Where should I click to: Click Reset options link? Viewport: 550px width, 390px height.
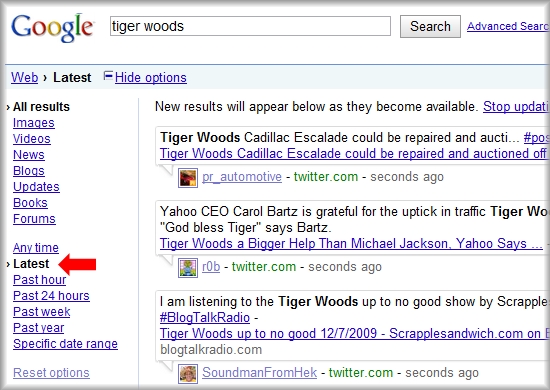tap(51, 373)
